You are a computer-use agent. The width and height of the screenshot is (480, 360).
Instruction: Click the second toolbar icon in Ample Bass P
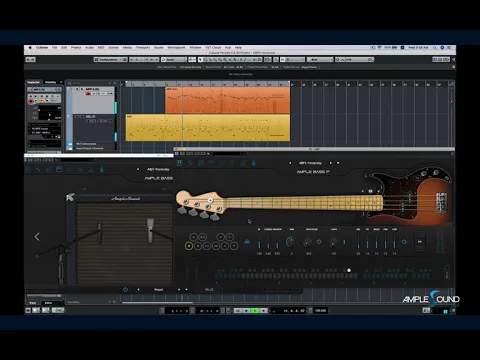point(190,163)
